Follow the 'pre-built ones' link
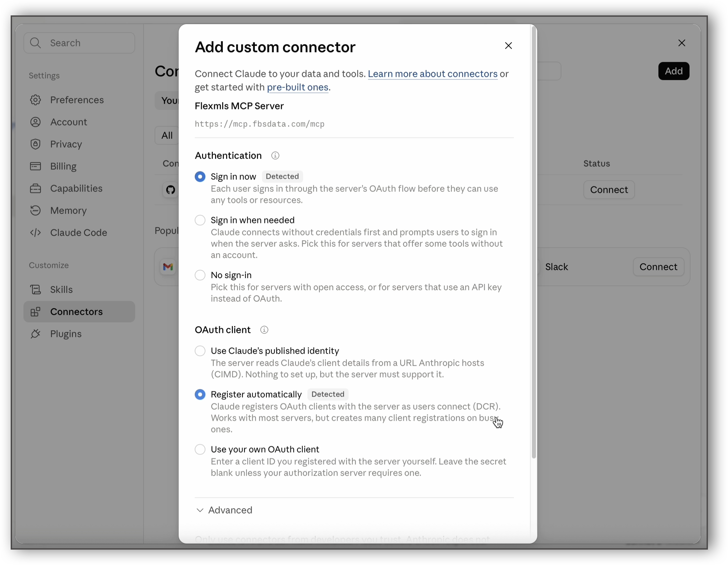728x565 pixels. coord(297,87)
